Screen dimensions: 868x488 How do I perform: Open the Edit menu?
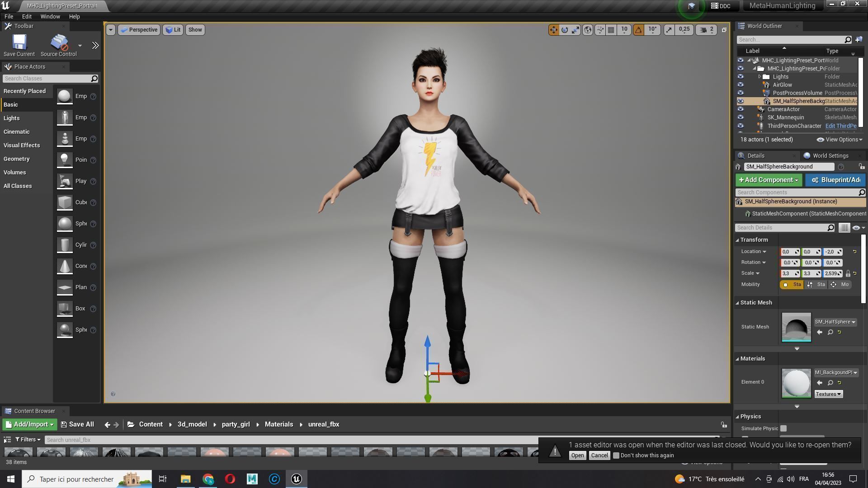tap(27, 16)
